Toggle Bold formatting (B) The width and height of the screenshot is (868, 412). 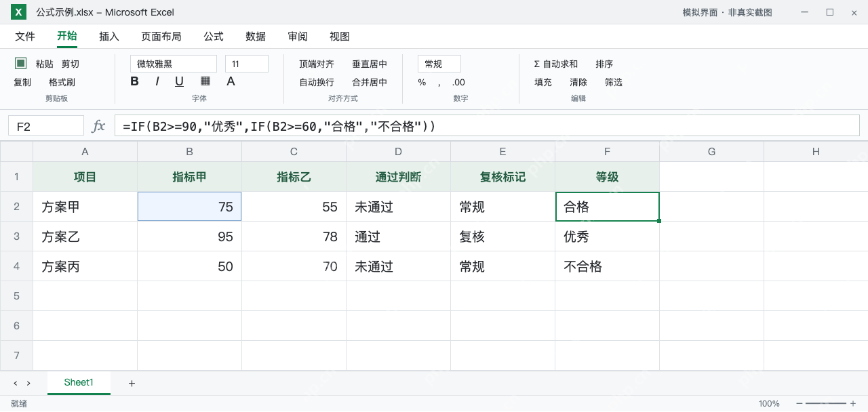click(x=134, y=81)
